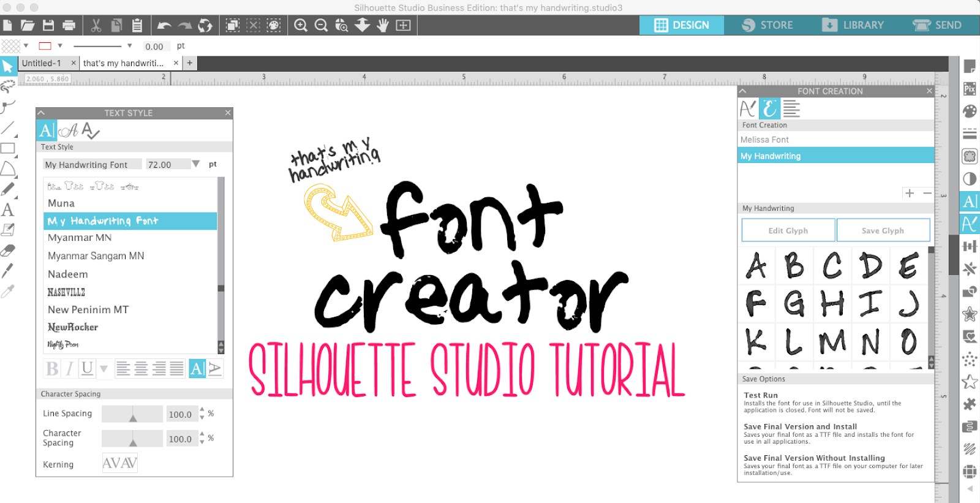
Task: Go to the SEND tab
Action: coord(937,25)
